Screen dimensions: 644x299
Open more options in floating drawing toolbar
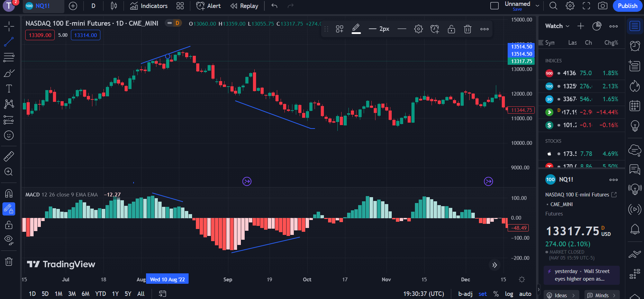[x=484, y=29]
